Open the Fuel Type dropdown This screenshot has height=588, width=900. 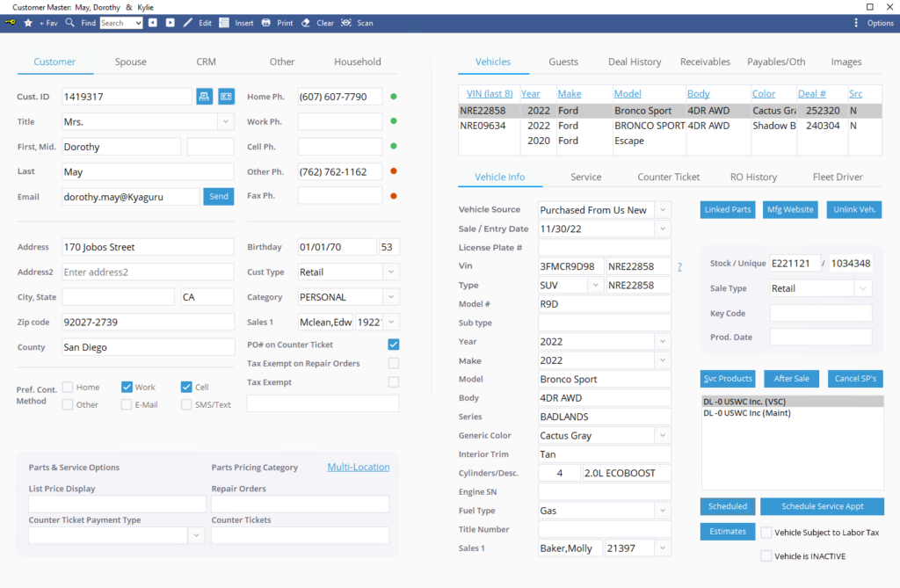pyautogui.click(x=662, y=511)
